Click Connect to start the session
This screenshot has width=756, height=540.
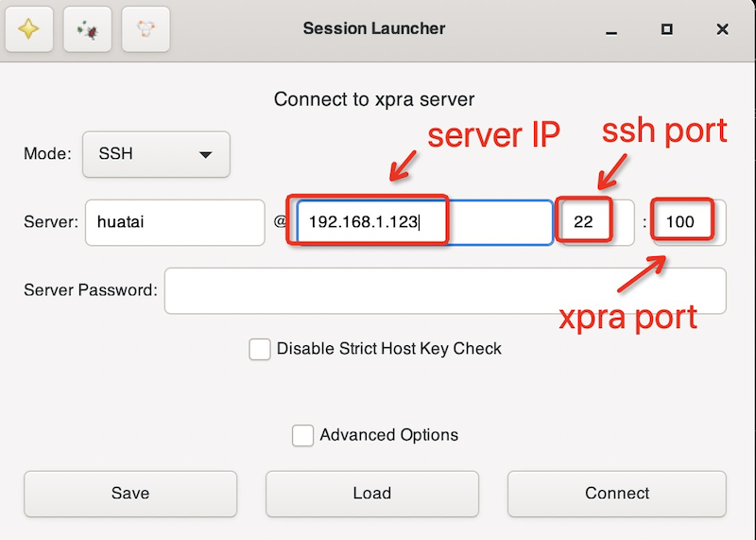[x=616, y=494]
